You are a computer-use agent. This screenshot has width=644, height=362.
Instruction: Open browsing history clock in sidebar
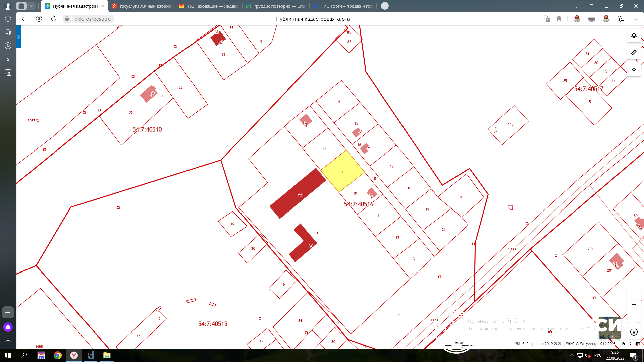[x=8, y=19]
